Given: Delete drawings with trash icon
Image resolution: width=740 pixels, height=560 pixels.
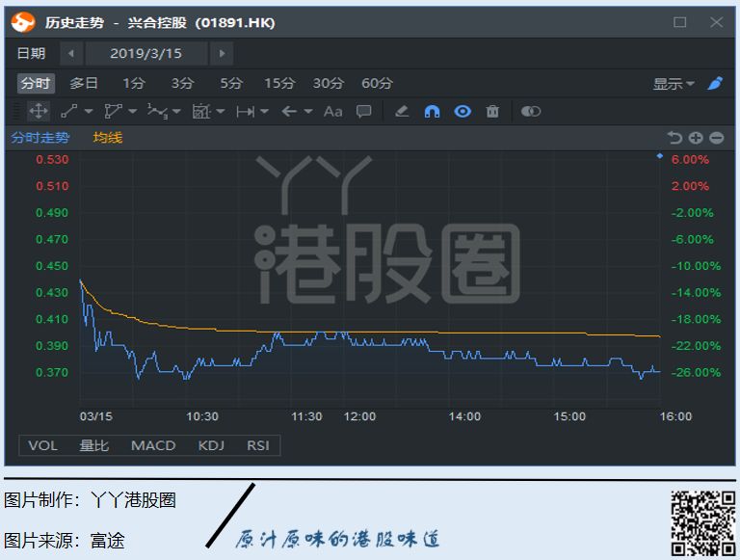Looking at the screenshot, I should tap(492, 112).
